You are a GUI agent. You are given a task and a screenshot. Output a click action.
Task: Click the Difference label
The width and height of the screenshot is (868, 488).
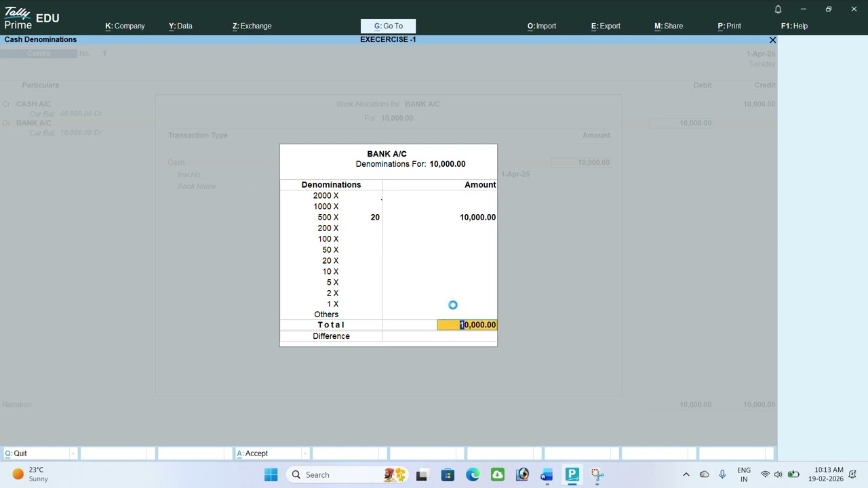pos(331,336)
